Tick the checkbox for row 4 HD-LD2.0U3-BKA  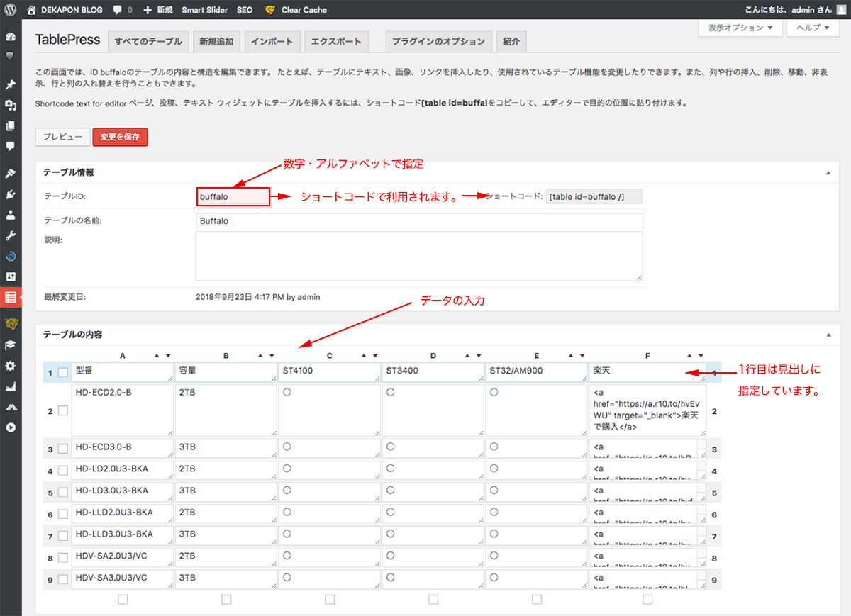tap(62, 471)
